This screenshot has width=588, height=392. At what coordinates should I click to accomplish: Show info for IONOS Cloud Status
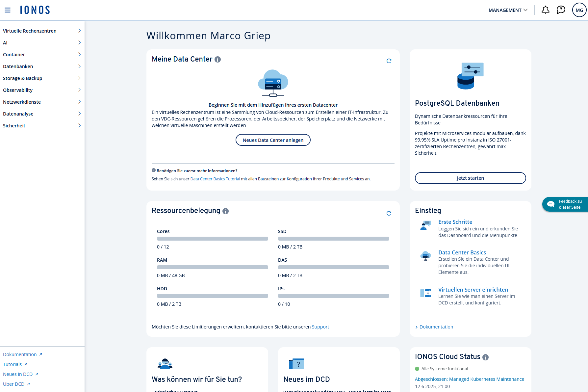click(485, 357)
